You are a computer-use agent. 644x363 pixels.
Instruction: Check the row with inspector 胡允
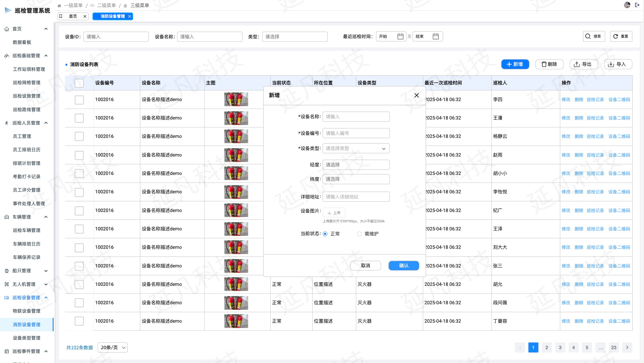tap(79, 284)
